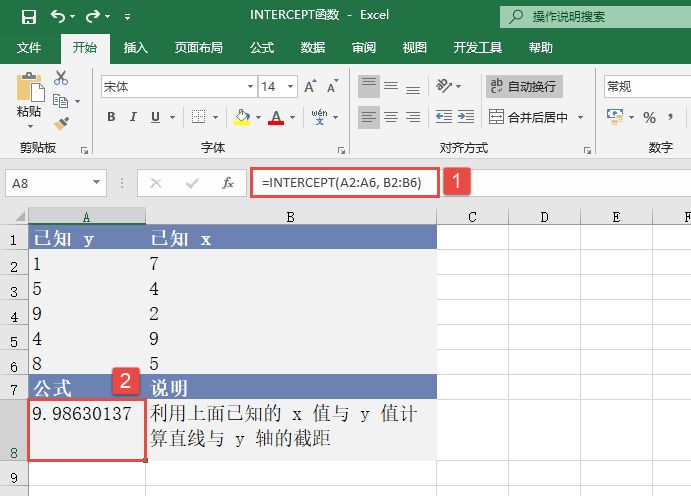The image size is (691, 496).
Task: Click the Insert Function fx icon
Action: click(228, 183)
